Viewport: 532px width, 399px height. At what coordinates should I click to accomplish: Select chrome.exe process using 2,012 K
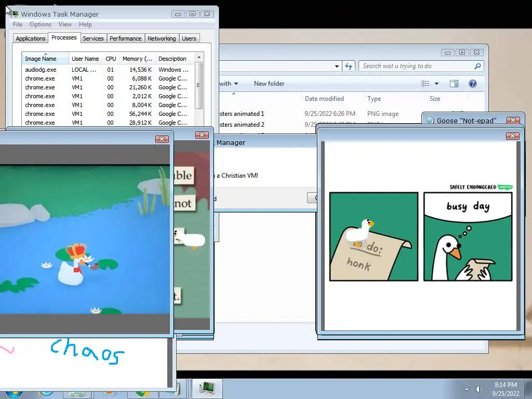click(108, 96)
